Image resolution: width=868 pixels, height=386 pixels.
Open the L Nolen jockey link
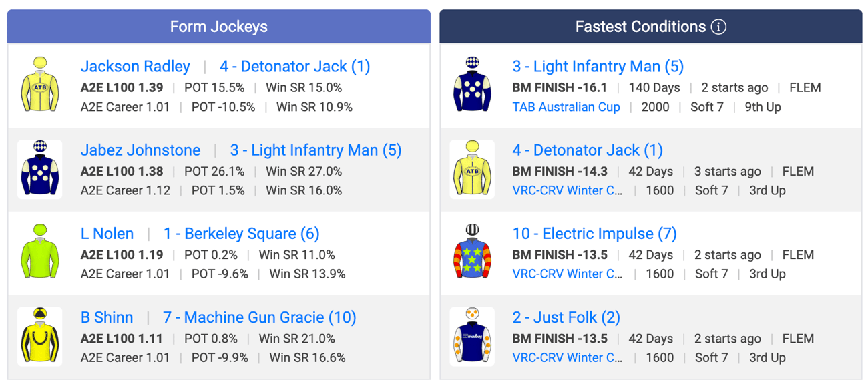tap(107, 234)
